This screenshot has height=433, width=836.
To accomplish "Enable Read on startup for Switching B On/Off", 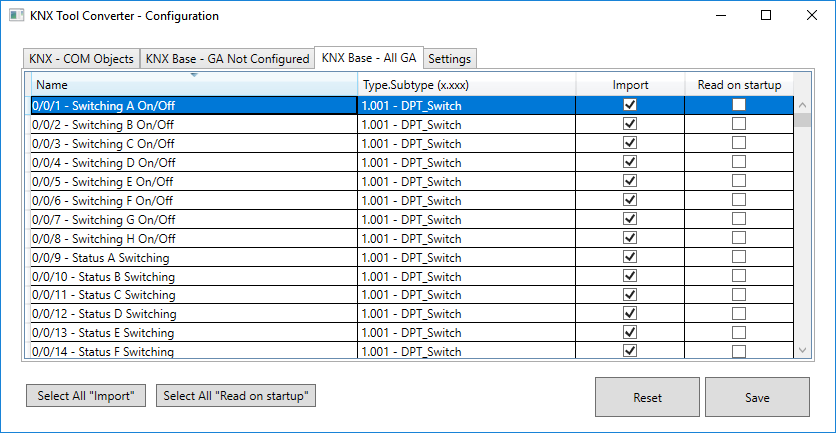I will 738,124.
